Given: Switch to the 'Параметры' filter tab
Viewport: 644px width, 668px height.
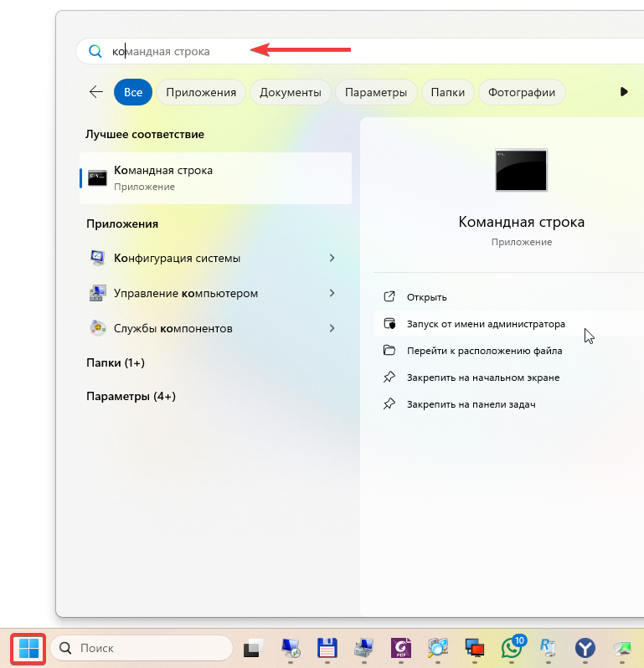Looking at the screenshot, I should 376,92.
